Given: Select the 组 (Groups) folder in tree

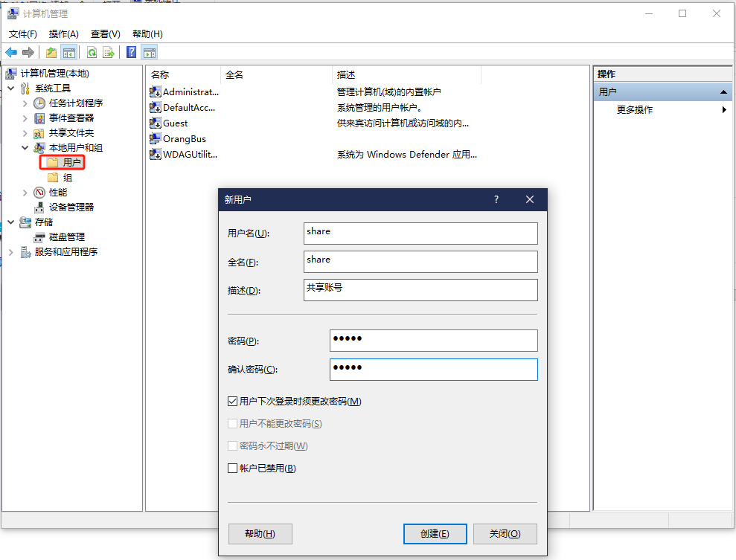Looking at the screenshot, I should (x=68, y=178).
